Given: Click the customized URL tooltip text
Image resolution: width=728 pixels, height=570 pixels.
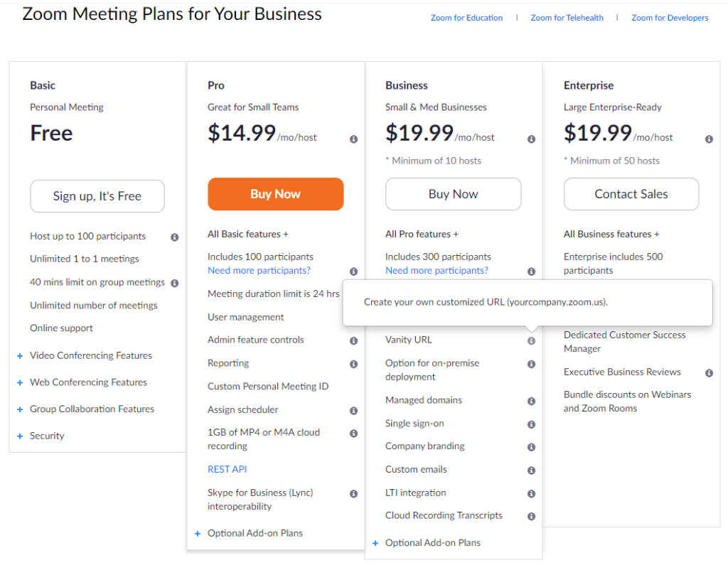Looking at the screenshot, I should pyautogui.click(x=486, y=302).
